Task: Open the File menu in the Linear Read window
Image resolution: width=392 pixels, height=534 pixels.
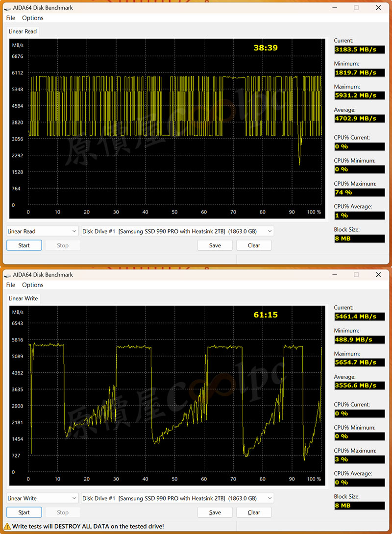Action: click(11, 18)
